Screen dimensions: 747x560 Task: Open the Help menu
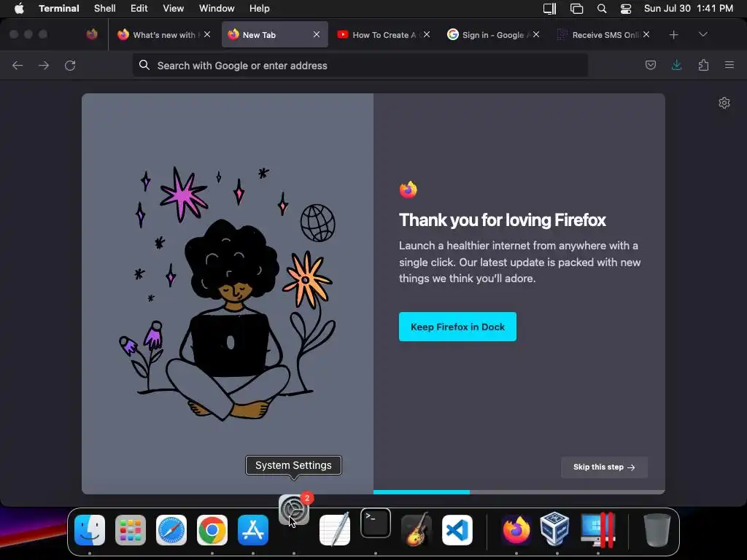click(x=260, y=9)
